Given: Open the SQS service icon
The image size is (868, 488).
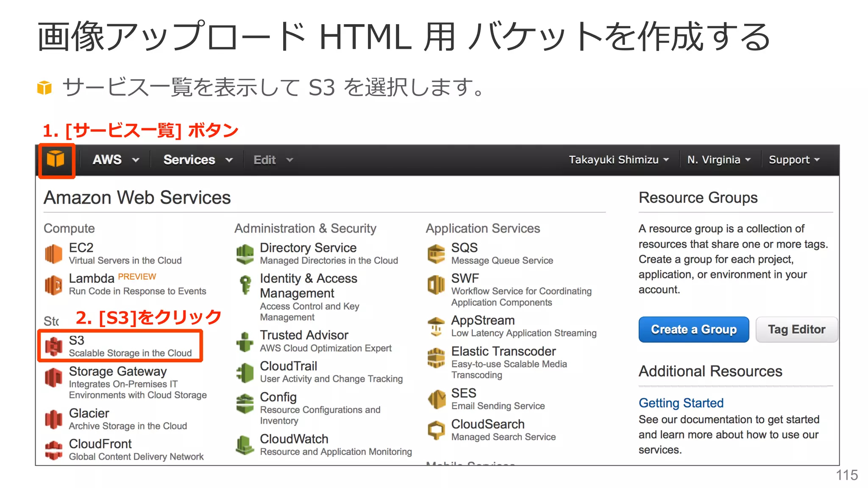Looking at the screenshot, I should point(437,254).
